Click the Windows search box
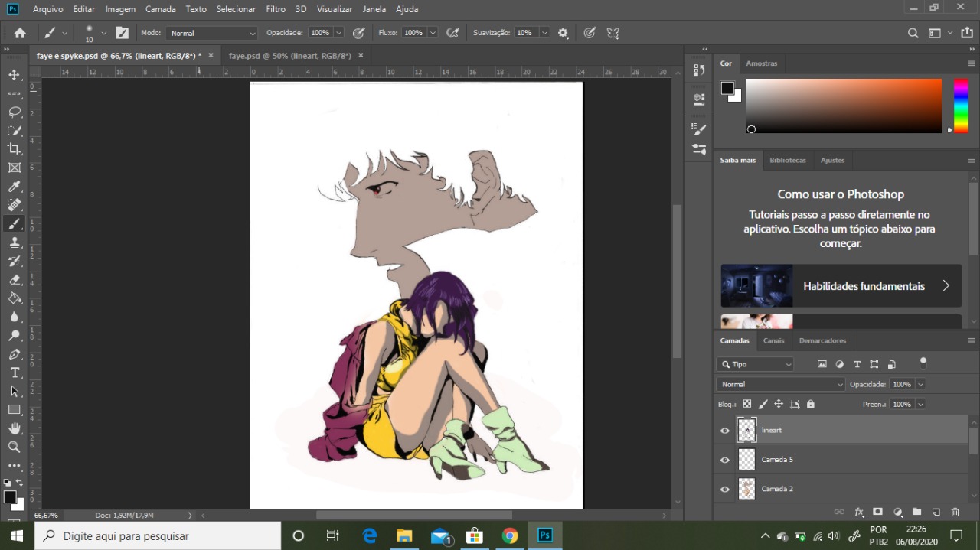The image size is (980, 550). coord(158,535)
